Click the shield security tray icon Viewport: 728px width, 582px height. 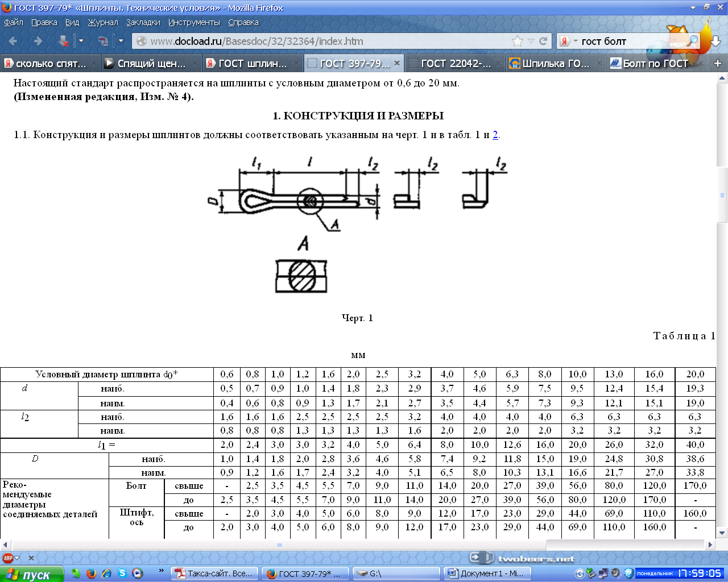[x=628, y=573]
